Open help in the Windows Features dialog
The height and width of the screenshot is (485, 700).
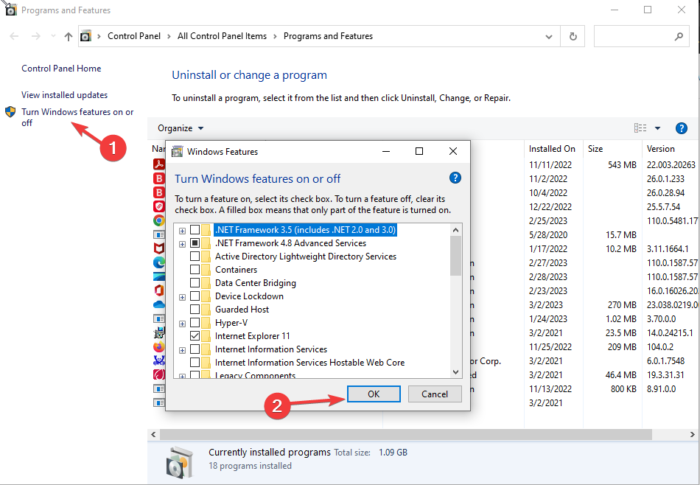[x=455, y=178]
